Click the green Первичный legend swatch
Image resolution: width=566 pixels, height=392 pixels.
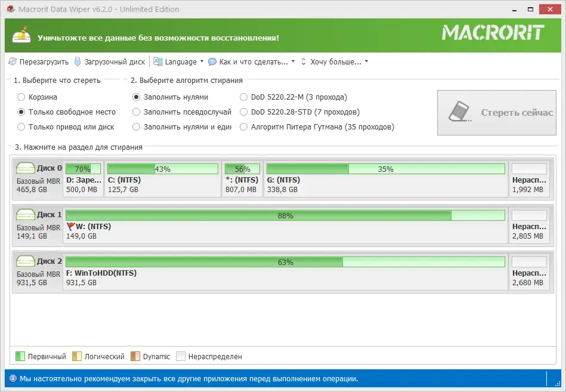(x=21, y=356)
